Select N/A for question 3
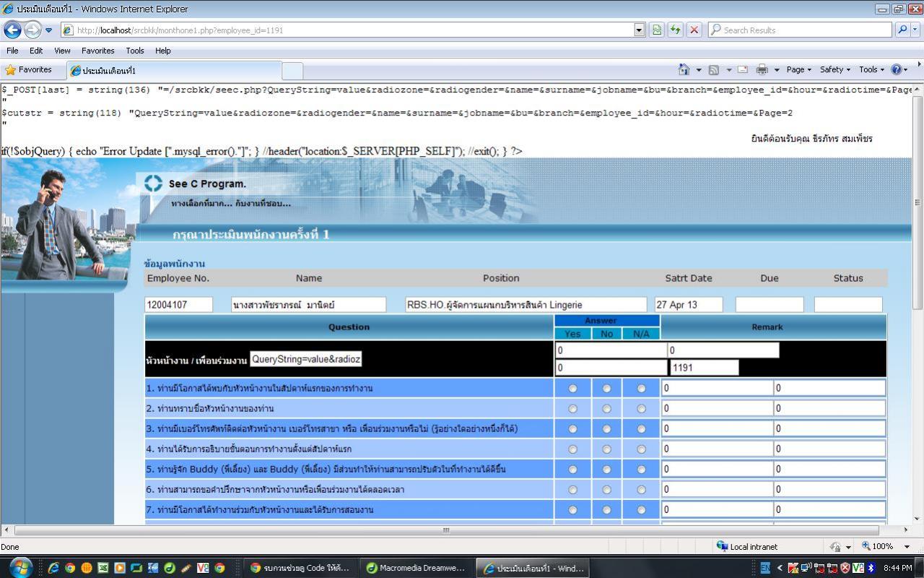Image resolution: width=924 pixels, height=578 pixels. (641, 428)
